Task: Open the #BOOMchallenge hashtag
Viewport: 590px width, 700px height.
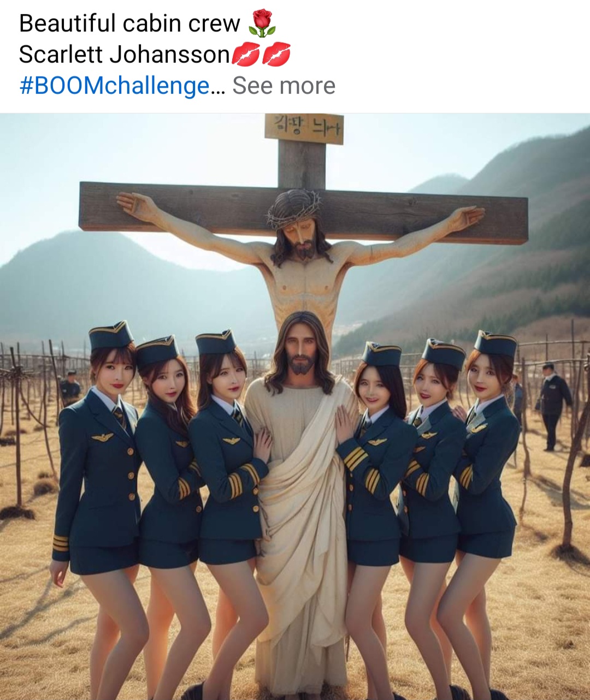Action: click(x=114, y=86)
